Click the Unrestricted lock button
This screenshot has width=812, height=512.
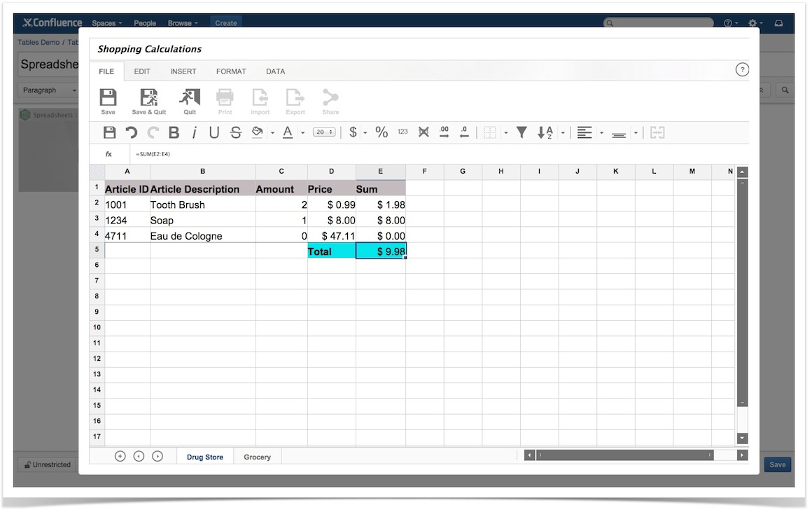48,464
